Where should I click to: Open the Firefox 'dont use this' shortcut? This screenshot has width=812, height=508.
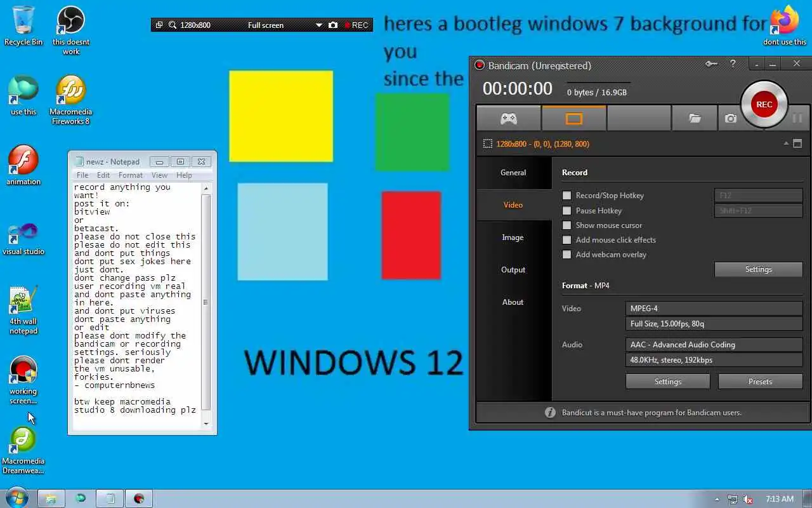point(785,25)
